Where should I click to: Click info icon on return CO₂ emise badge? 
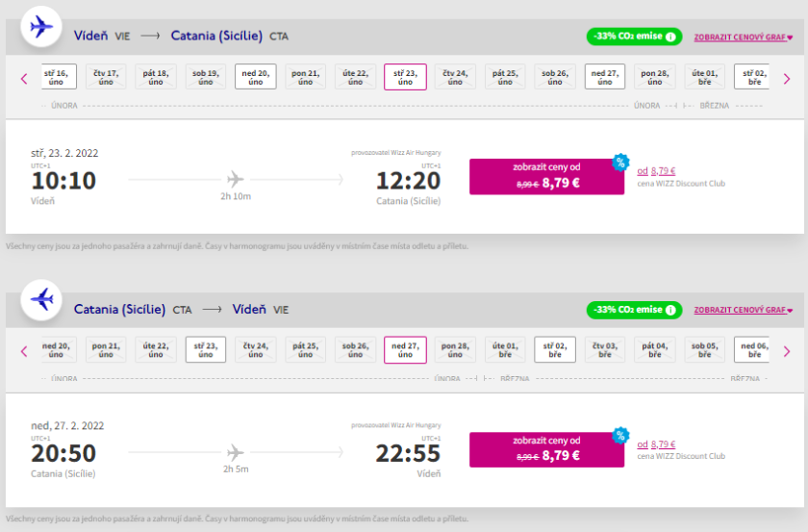pyautogui.click(x=670, y=310)
